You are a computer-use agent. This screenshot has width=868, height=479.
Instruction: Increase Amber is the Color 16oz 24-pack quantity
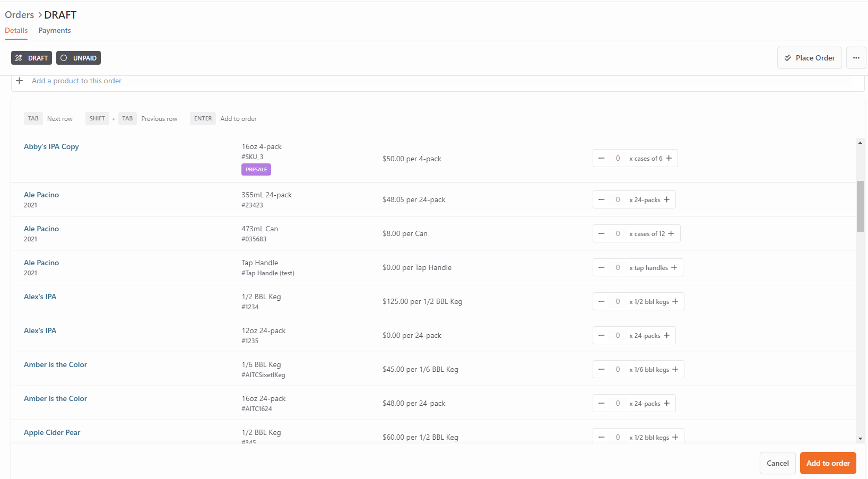click(667, 403)
